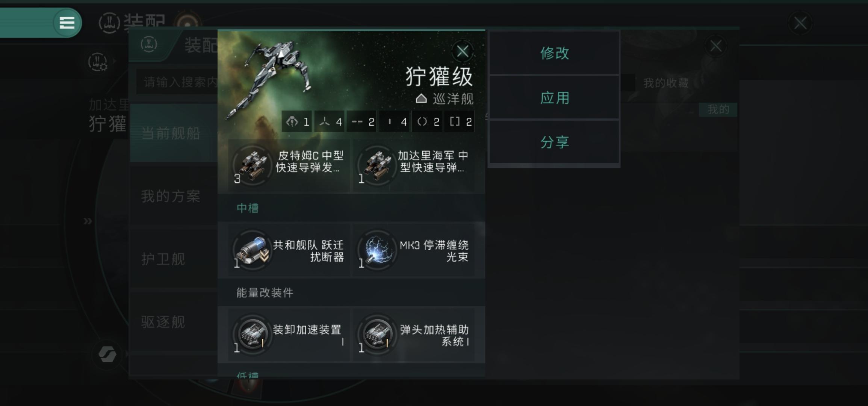Click the drone slot count indicator showing 1
868x406 pixels.
coord(297,121)
